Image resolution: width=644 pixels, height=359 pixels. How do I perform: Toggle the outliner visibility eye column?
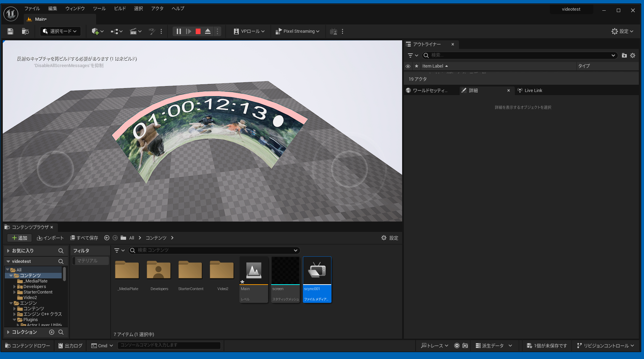[408, 66]
